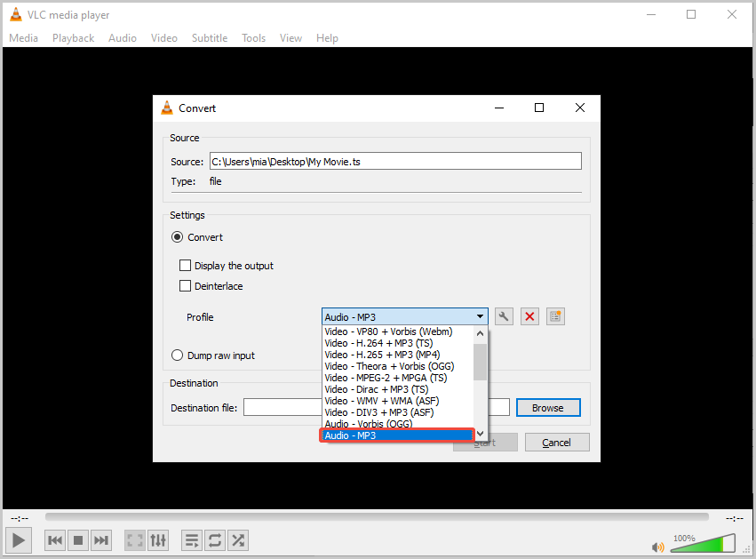Choose Audio - Vorbis (OGG) profile
The width and height of the screenshot is (756, 559).
click(398, 424)
